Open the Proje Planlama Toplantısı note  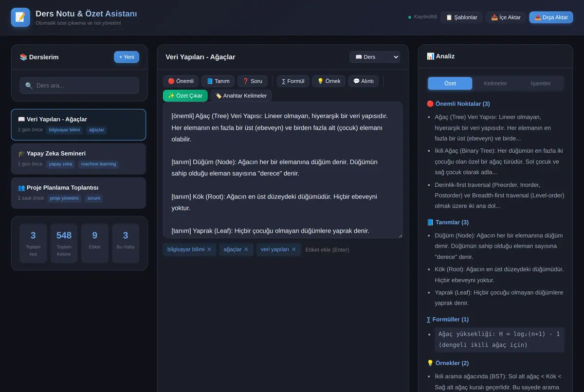coord(79,193)
